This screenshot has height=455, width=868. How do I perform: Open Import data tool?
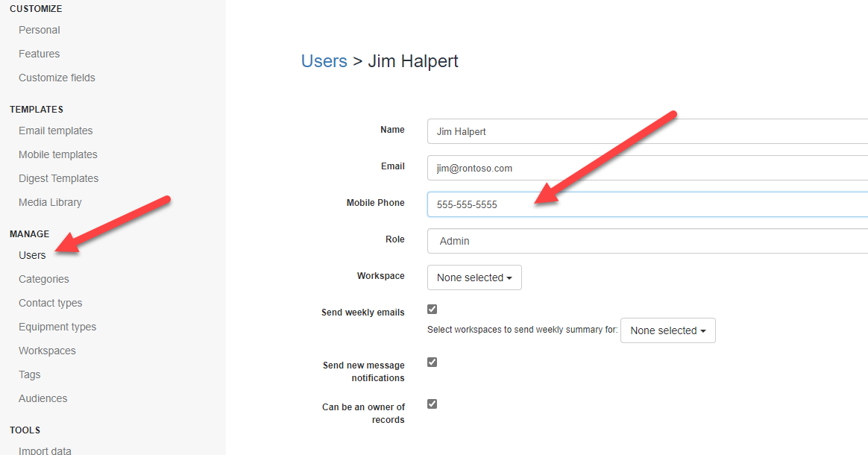click(45, 450)
